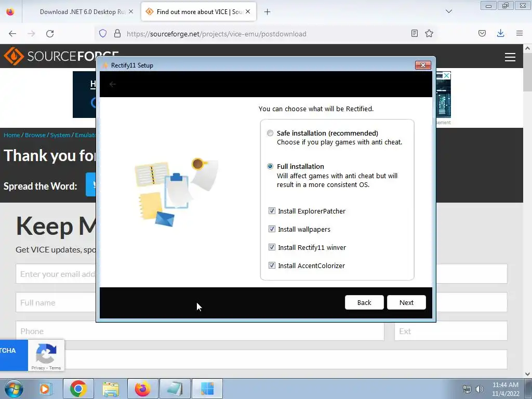Viewport: 532px width, 399px height.
Task: Click Firefox forward arrow
Action: tap(31, 34)
